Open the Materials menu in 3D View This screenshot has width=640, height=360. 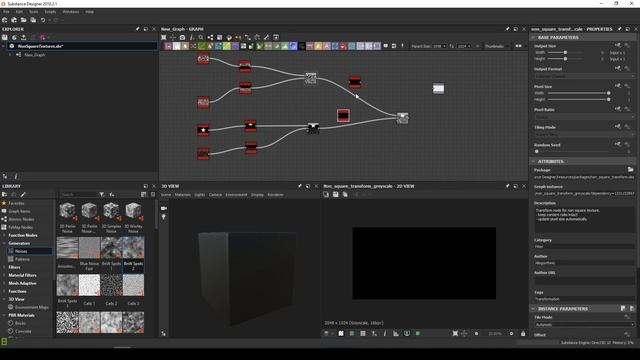coord(182,195)
